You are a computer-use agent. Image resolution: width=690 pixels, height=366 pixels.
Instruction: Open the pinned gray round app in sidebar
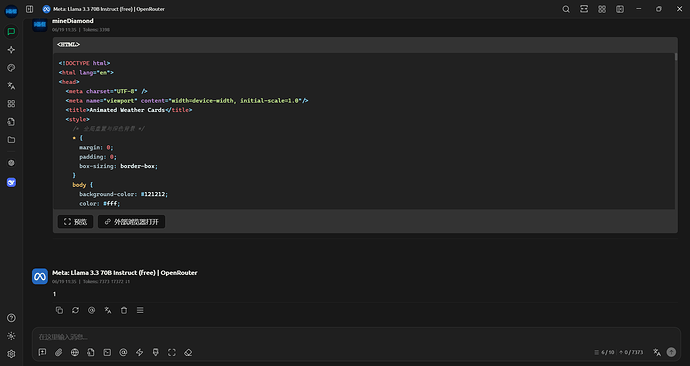coord(11,163)
